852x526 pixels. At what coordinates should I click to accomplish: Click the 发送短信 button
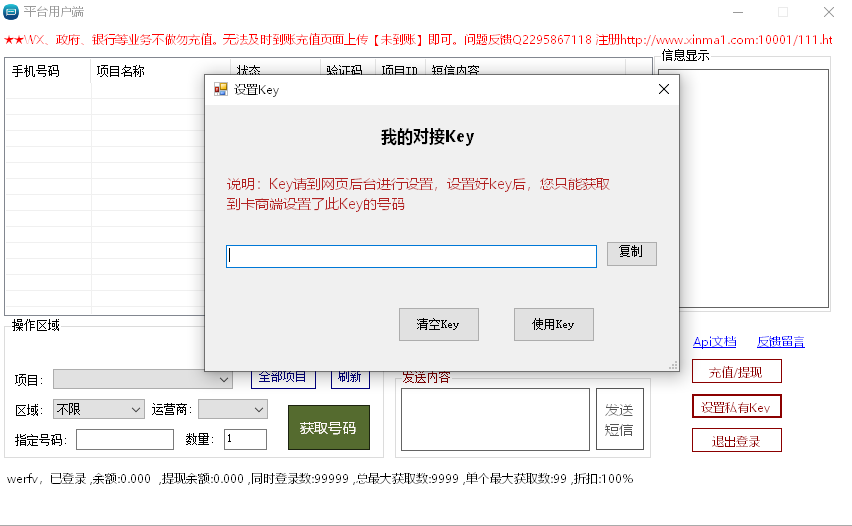(x=619, y=419)
